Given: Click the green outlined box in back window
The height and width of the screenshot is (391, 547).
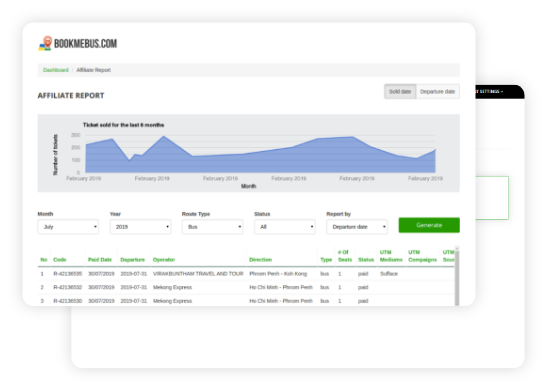Looking at the screenshot, I should point(492,198).
